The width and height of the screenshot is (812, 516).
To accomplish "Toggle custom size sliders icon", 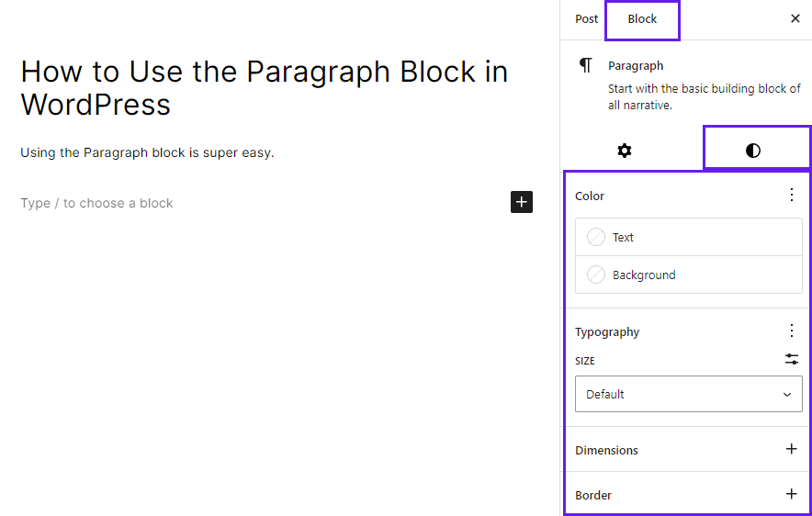I will (791, 359).
